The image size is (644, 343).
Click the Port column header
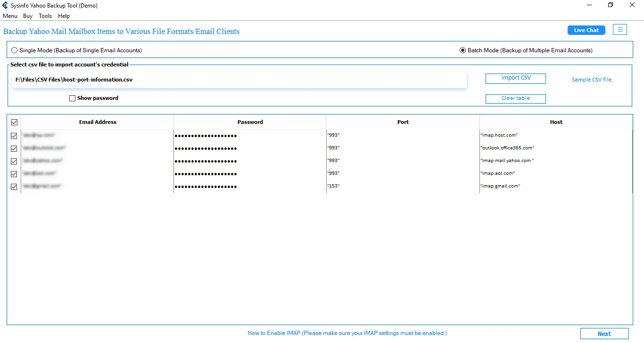[403, 122]
